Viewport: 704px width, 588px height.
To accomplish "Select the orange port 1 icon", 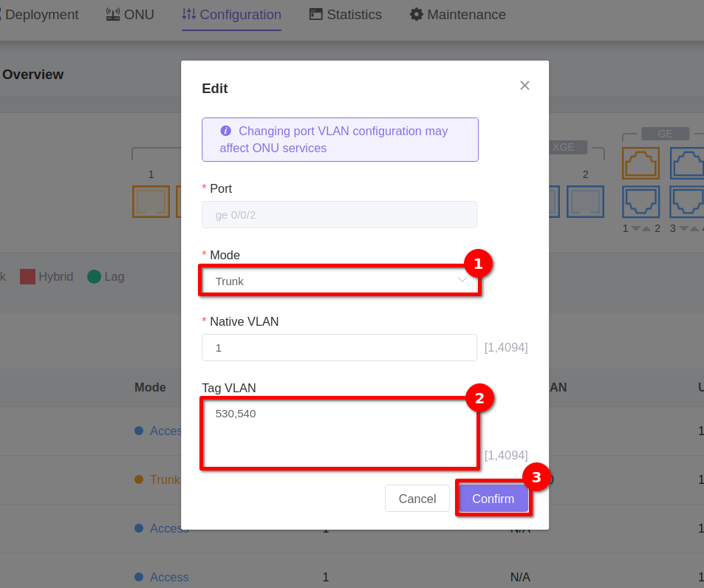I will pos(151,201).
